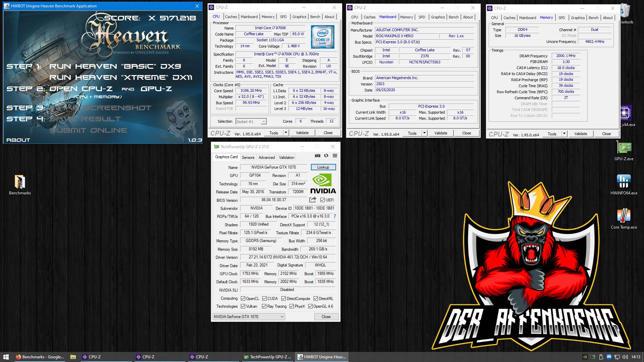Toggle CUDA checkbox
The image size is (644, 362).
tap(265, 299)
